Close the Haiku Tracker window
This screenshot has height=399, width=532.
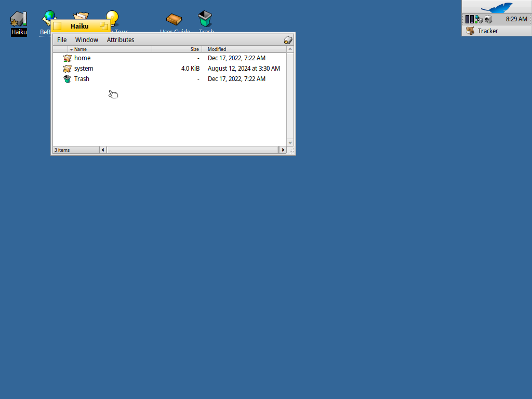pos(57,26)
